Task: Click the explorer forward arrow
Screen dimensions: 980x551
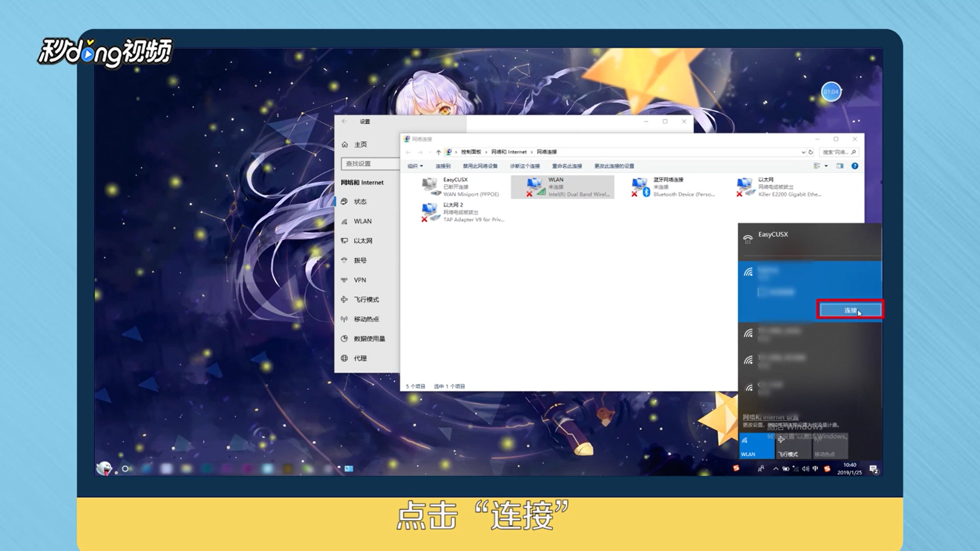Action: click(x=420, y=152)
